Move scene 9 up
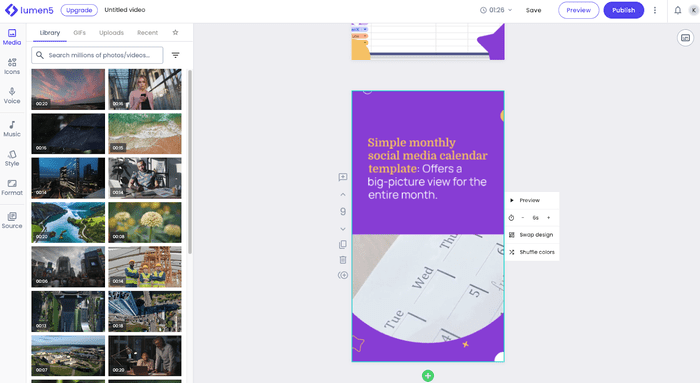This screenshot has height=383, width=700. coord(343,195)
